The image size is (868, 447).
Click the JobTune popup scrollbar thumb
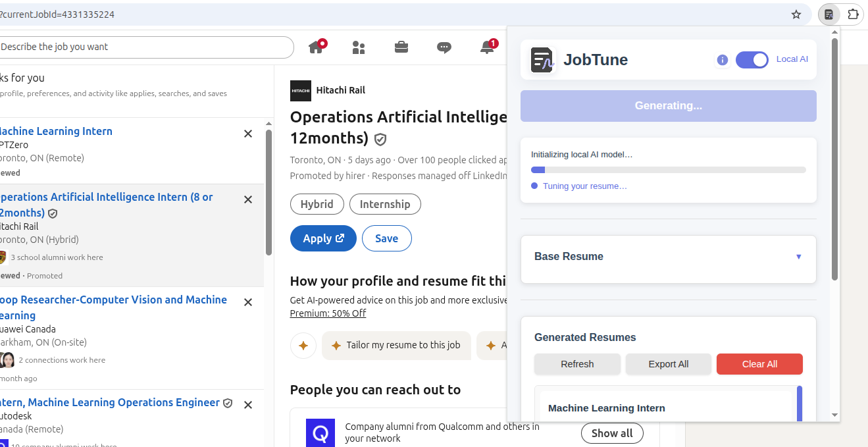tap(834, 159)
